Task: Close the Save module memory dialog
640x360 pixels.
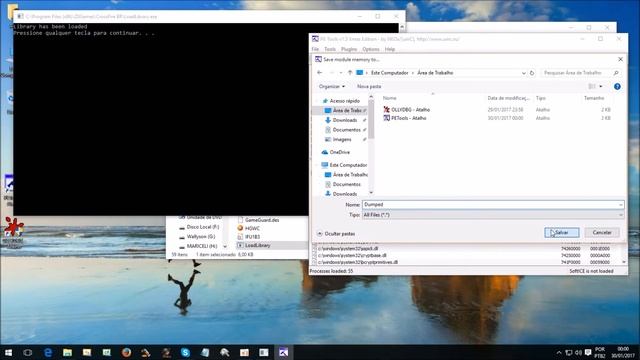Action: click(x=620, y=59)
